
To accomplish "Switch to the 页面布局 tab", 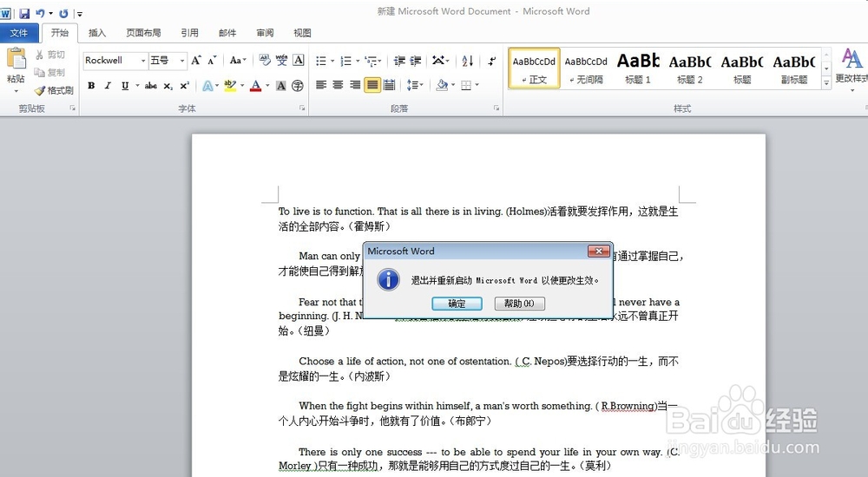I will (143, 33).
